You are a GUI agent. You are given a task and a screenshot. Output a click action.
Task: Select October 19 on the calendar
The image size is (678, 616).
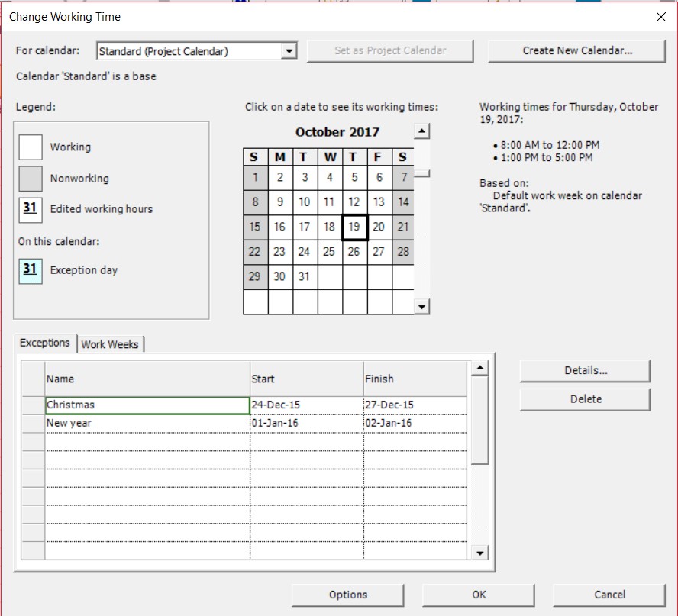[x=354, y=227]
